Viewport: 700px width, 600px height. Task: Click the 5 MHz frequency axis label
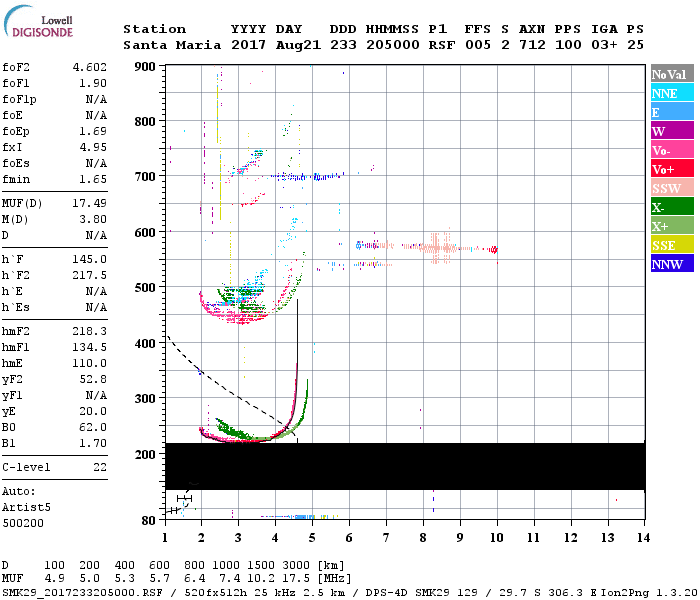312,538
